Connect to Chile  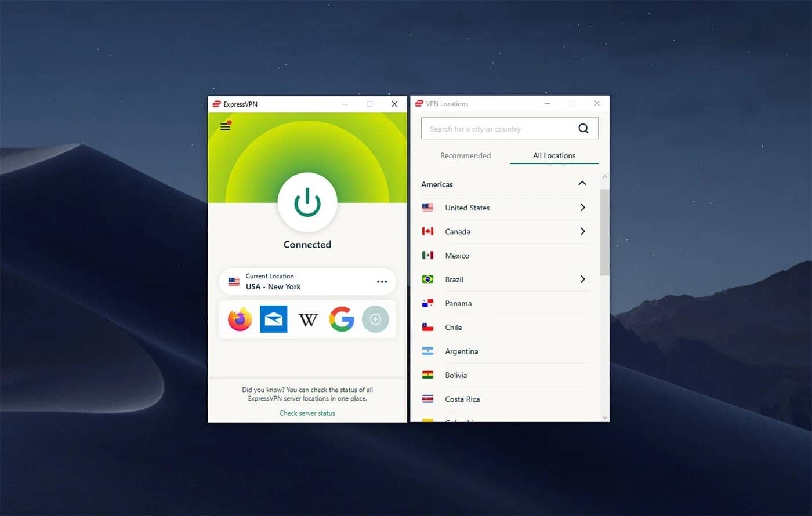click(x=505, y=328)
